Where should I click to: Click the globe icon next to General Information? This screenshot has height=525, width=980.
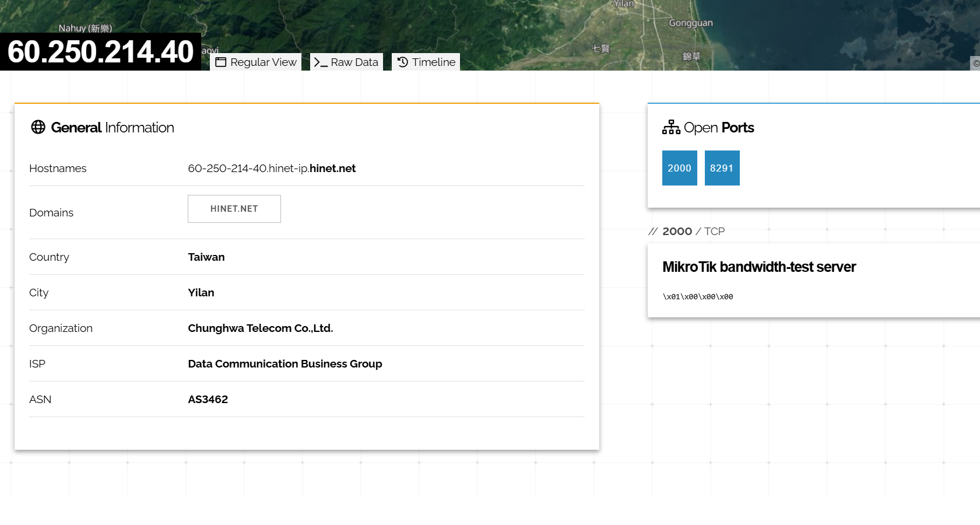[x=38, y=127]
